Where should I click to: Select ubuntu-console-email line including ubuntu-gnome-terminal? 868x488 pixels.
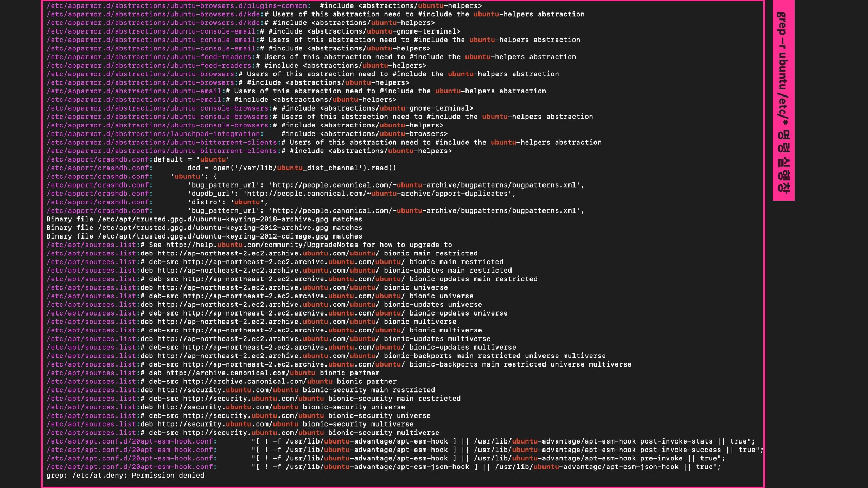click(x=253, y=31)
